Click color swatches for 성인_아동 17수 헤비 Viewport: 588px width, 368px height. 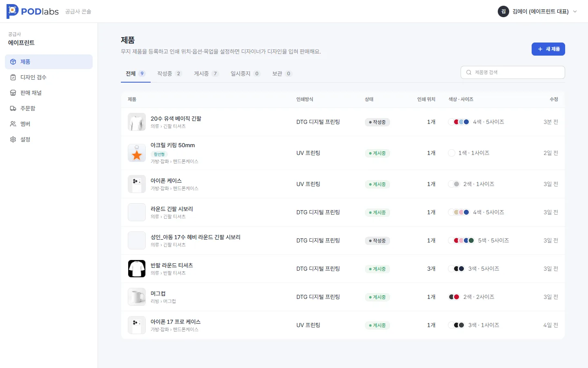tap(461, 240)
